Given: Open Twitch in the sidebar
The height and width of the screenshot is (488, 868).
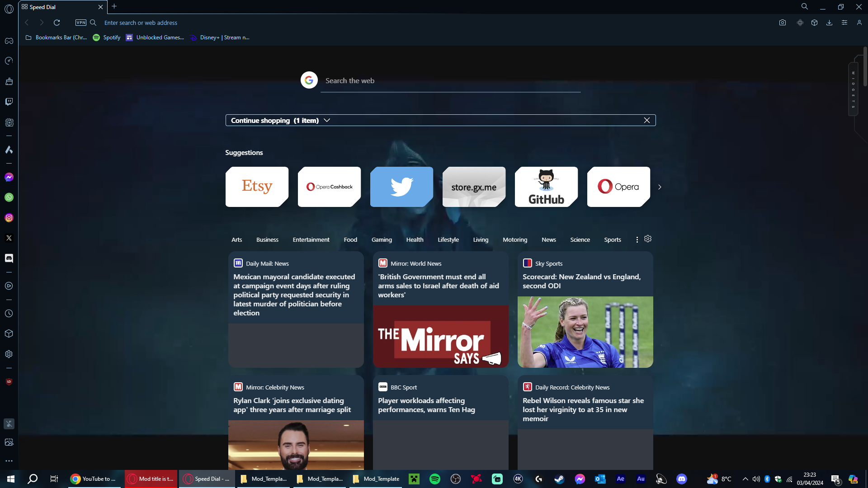Looking at the screenshot, I should tap(9, 102).
